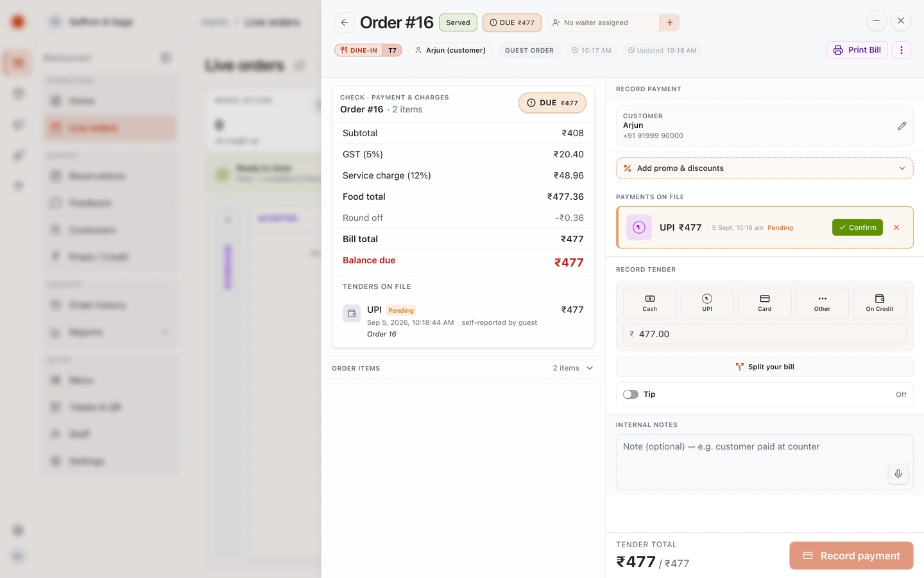The image size is (924, 578).
Task: Click the DUE ₹477 pill in check card
Action: [552, 103]
